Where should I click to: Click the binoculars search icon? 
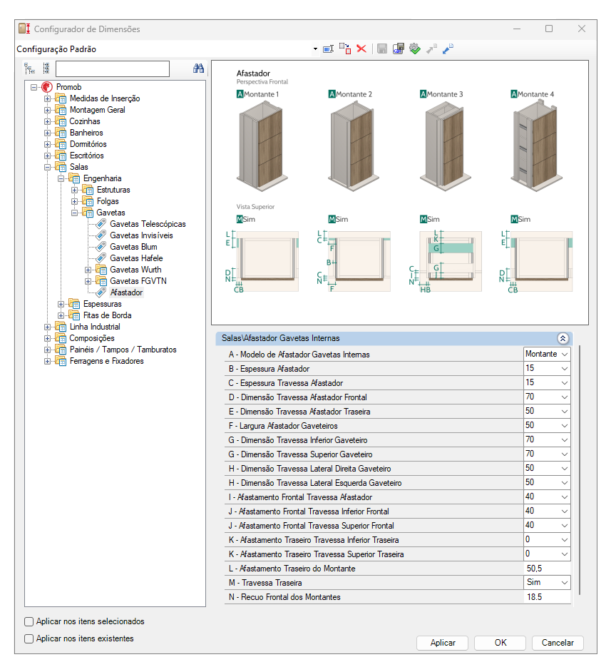(x=198, y=68)
